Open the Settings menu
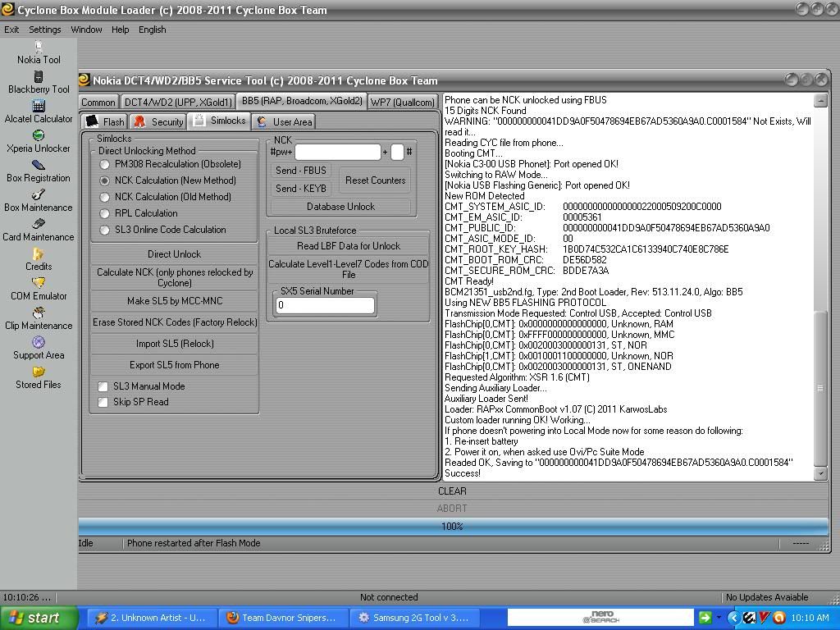The width and height of the screenshot is (840, 630). (x=45, y=30)
